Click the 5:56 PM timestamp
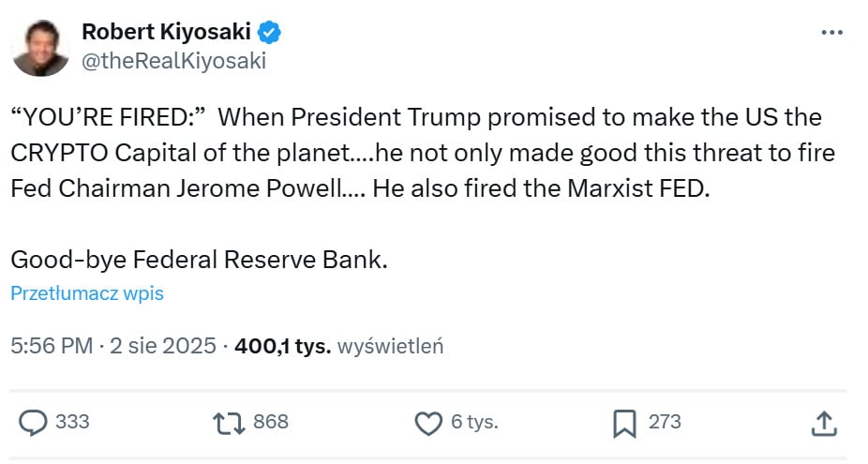 (x=51, y=346)
